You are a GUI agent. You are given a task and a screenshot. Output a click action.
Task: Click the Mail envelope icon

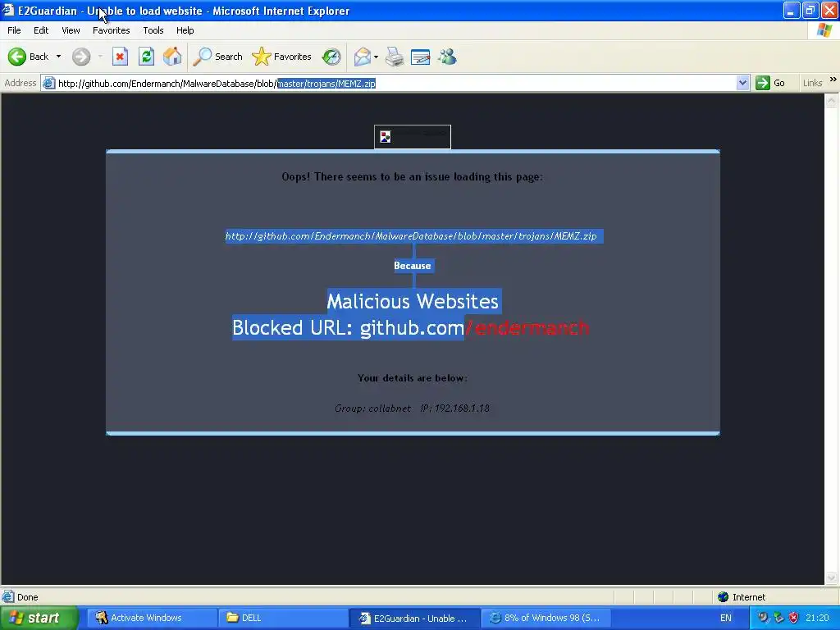pyautogui.click(x=362, y=57)
